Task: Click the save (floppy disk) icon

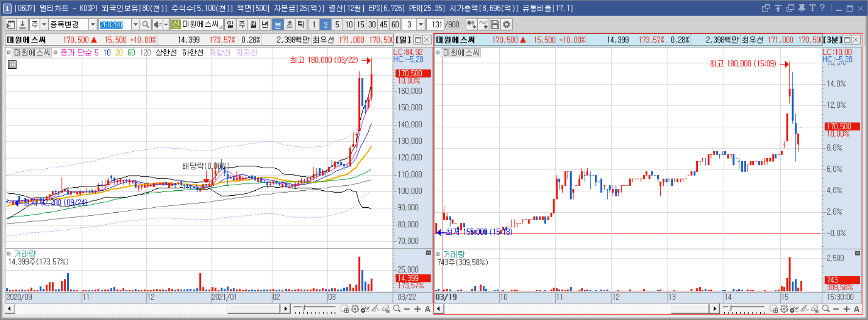Action: click(x=495, y=24)
